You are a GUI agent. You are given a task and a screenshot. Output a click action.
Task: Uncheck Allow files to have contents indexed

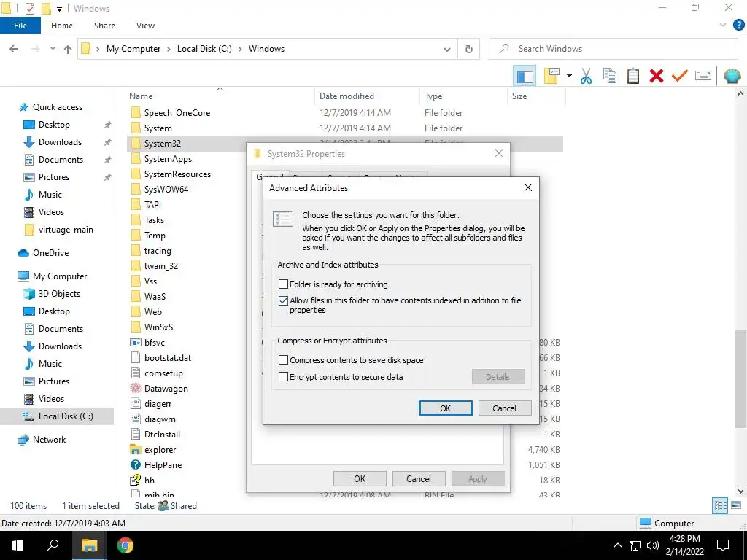[283, 300]
